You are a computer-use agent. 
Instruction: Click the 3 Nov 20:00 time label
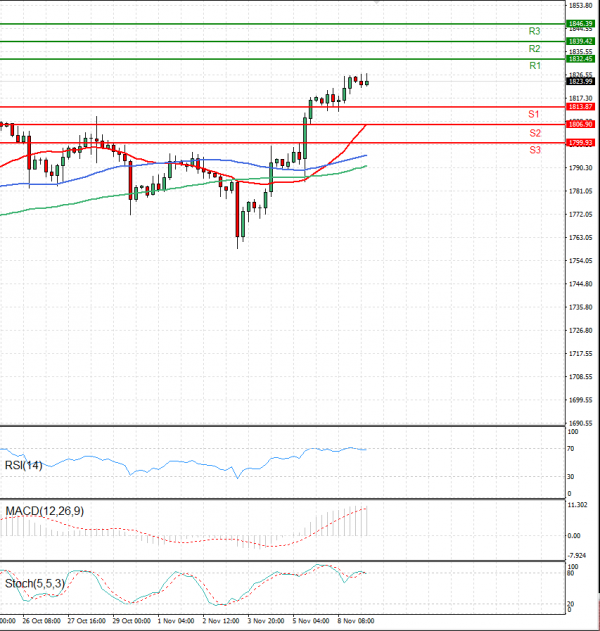(x=266, y=621)
